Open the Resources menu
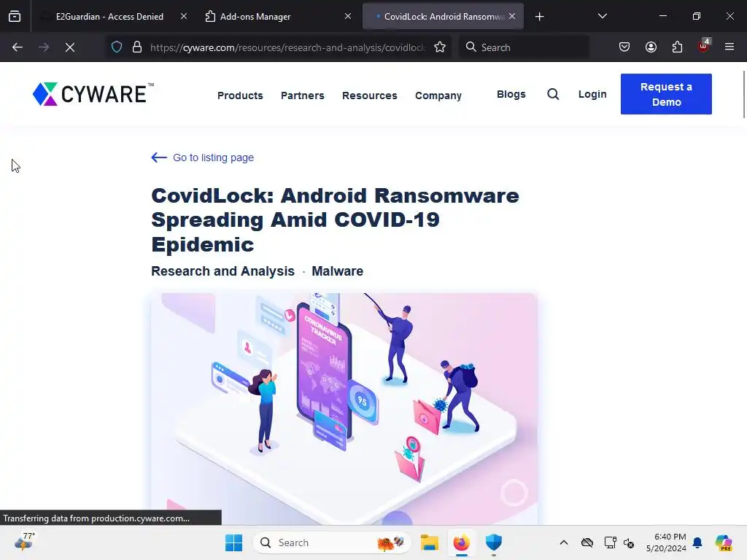747x560 pixels. click(370, 96)
